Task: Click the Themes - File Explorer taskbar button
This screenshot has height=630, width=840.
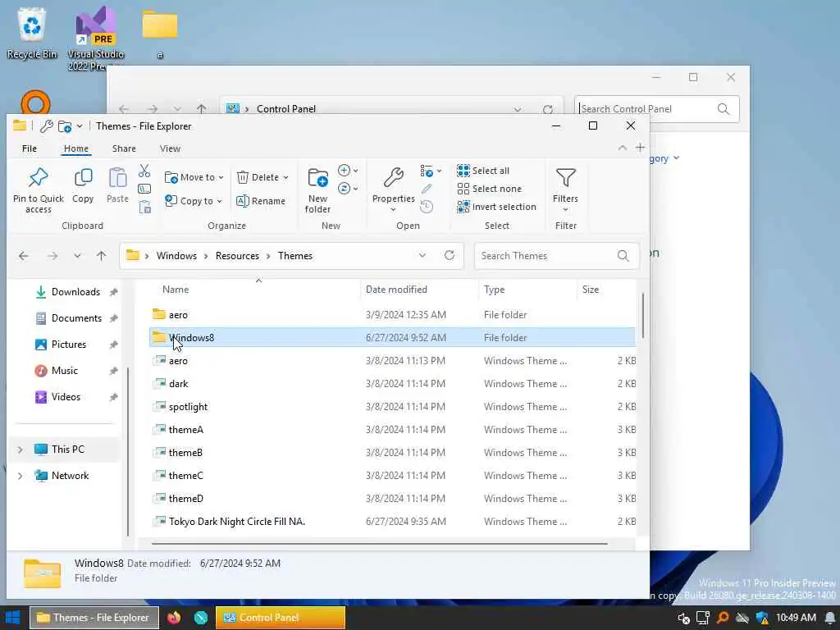Action: [x=94, y=617]
